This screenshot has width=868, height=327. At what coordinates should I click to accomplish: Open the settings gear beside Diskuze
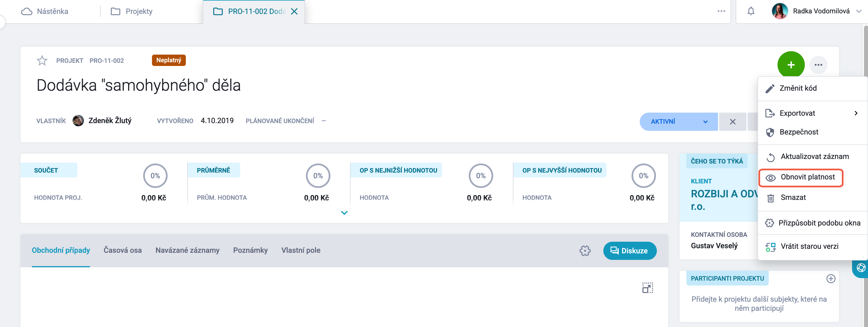(x=585, y=251)
